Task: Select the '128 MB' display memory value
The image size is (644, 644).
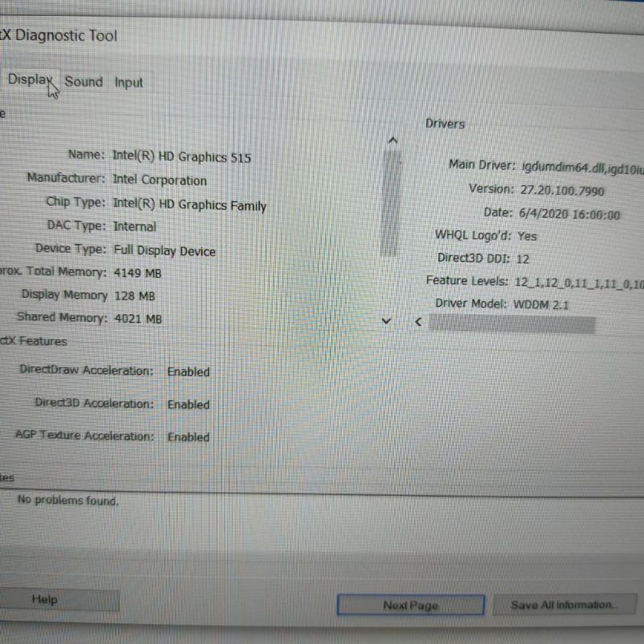Action: pyautogui.click(x=134, y=295)
